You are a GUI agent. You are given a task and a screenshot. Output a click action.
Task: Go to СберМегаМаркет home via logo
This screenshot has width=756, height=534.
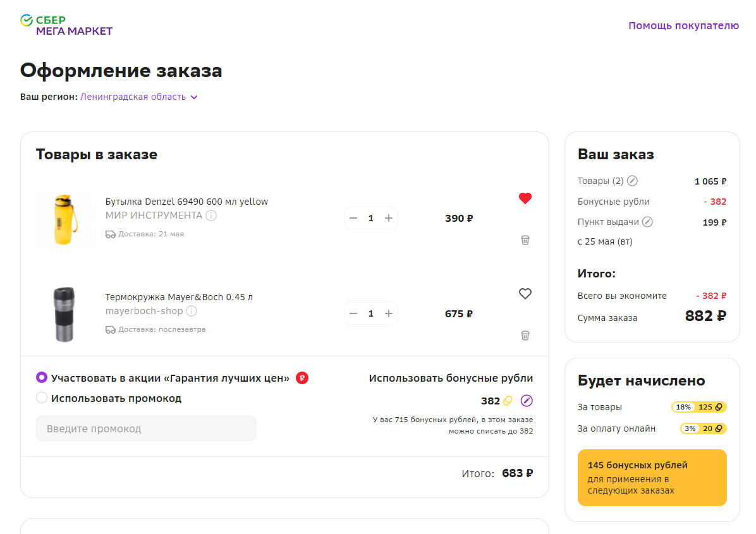66,25
